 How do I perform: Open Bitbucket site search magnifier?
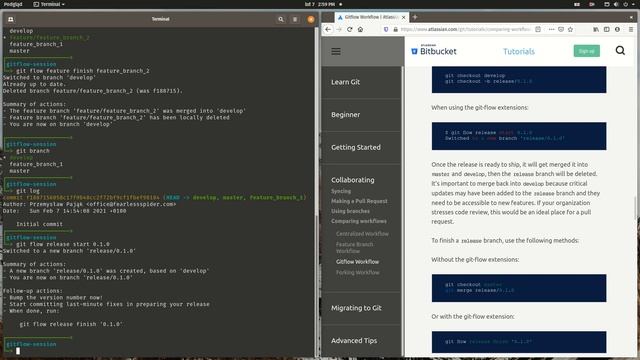[x=620, y=51]
